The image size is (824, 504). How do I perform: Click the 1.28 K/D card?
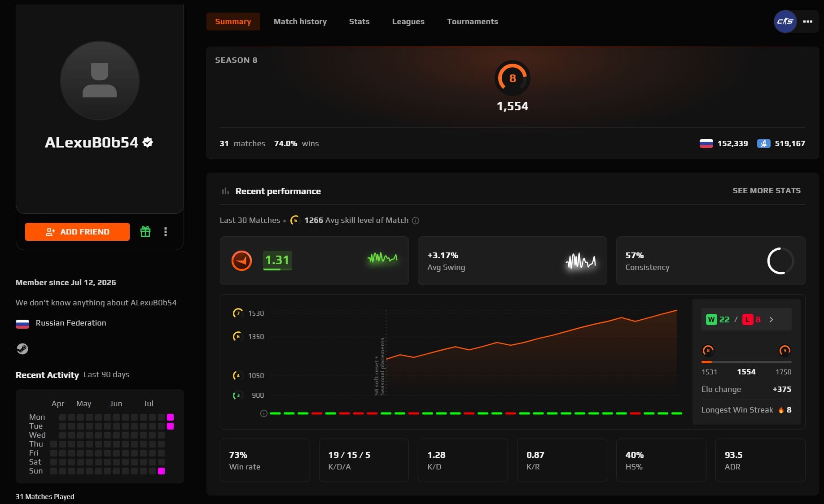click(463, 460)
